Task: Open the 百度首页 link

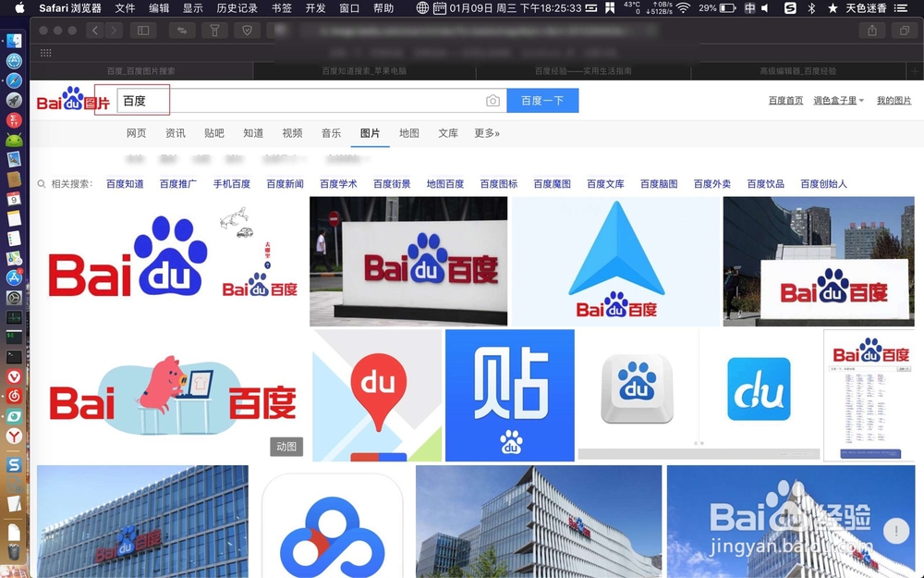Action: tap(785, 100)
